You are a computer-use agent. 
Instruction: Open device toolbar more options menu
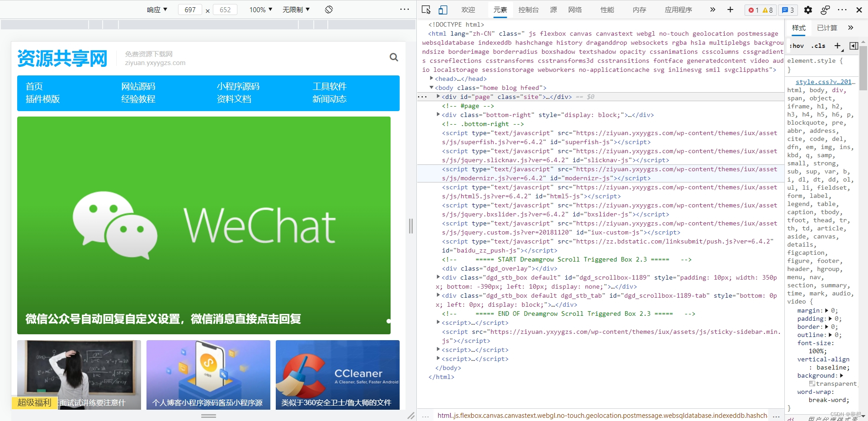click(404, 9)
